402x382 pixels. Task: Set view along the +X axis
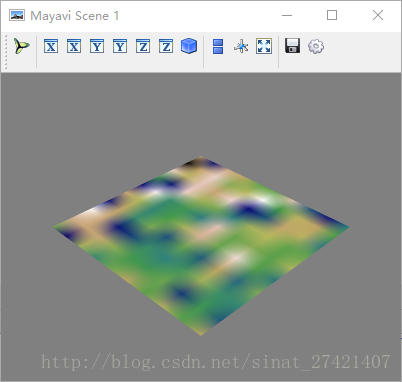tap(51, 46)
